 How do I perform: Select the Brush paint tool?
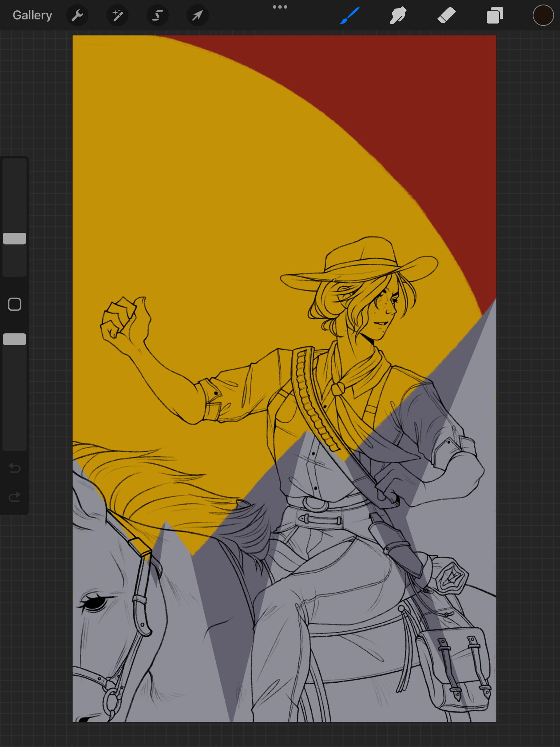pos(350,15)
